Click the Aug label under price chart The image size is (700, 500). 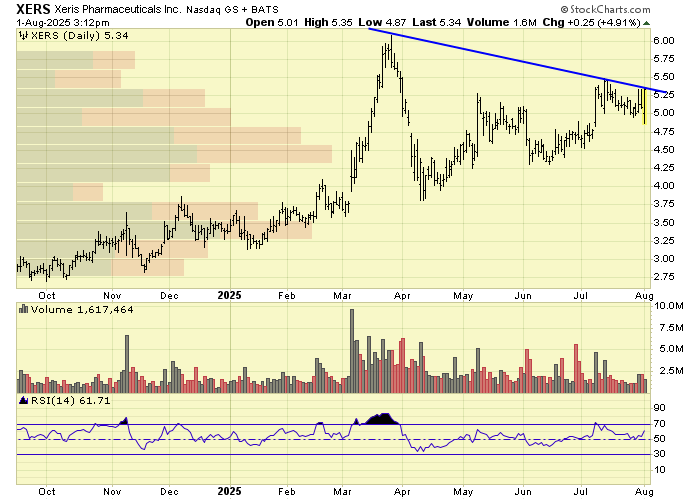pos(644,296)
